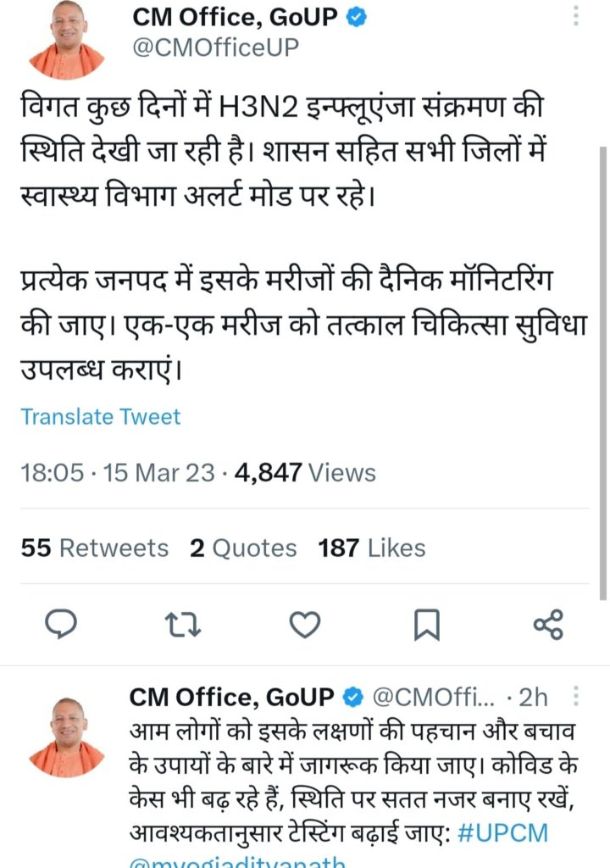Image resolution: width=610 pixels, height=868 pixels.
Task: Reply to the H3N2 tweet
Action: 60,626
